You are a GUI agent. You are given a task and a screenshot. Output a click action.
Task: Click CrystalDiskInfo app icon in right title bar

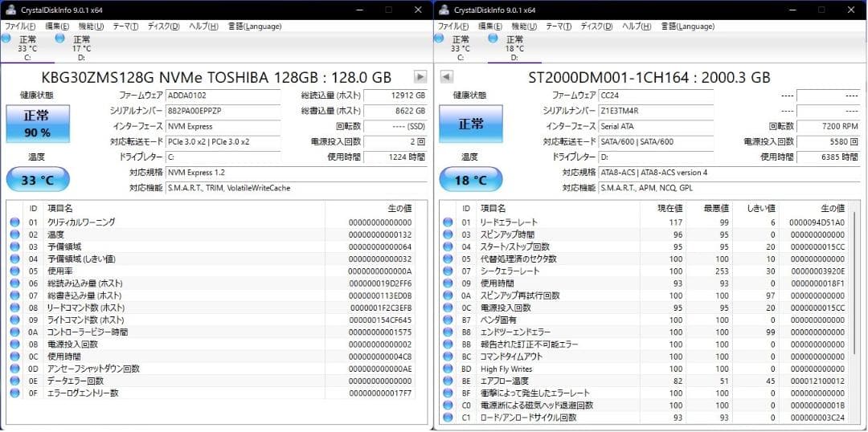pos(443,10)
